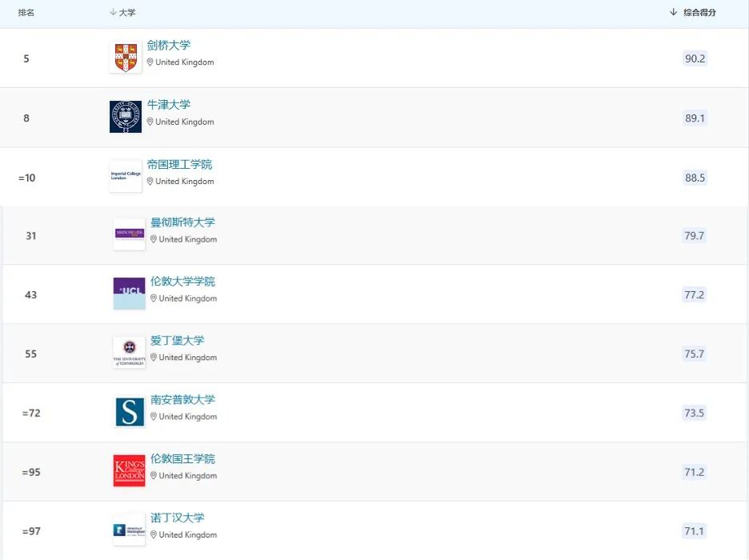Click the location pin beside Cambridge's United Kingdom
Screen dimensions: 749x560
152,62
